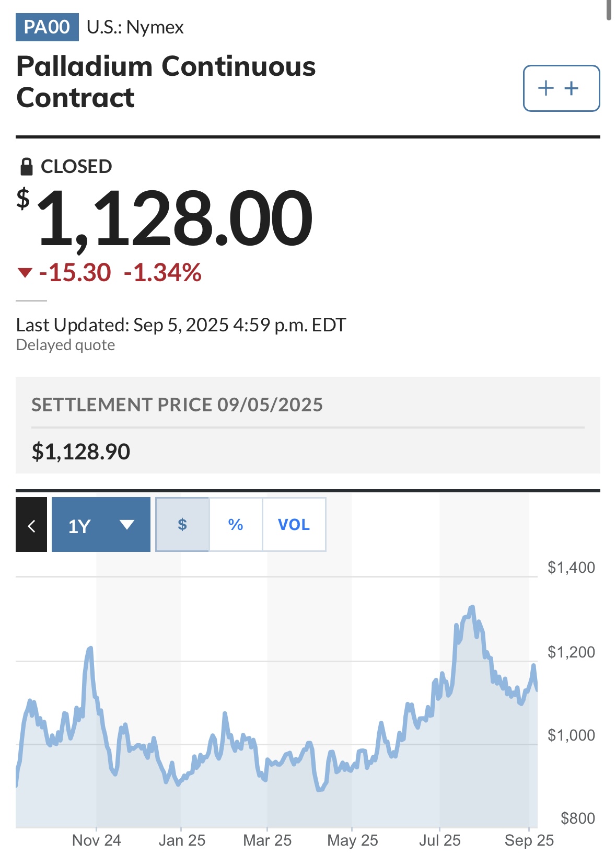This screenshot has width=616, height=854.
Task: Switch chart to percent change view
Action: coord(236,525)
